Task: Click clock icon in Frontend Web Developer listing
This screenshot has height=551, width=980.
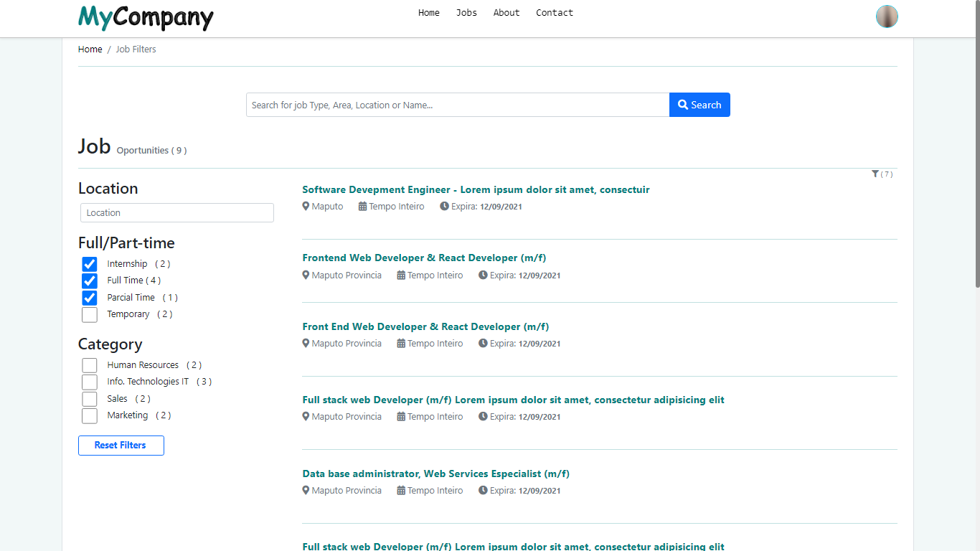Action: (x=483, y=275)
